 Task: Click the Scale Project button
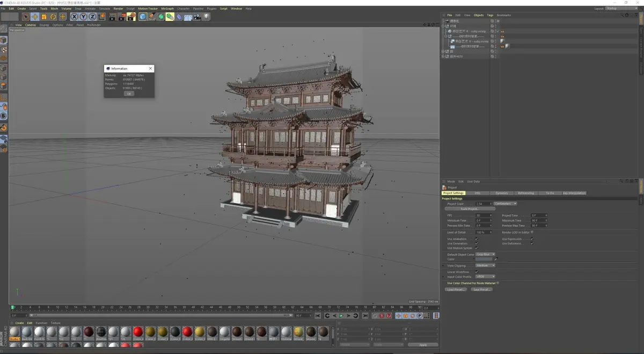point(469,209)
